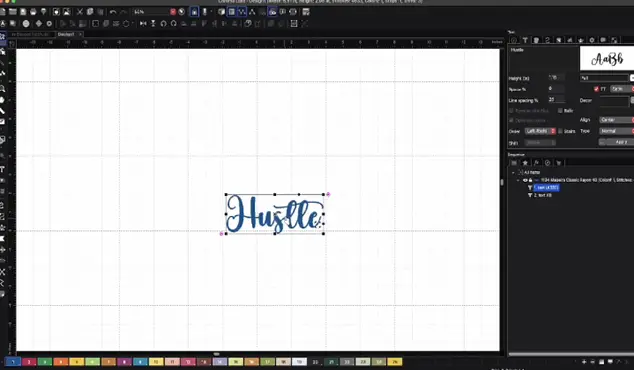
Task: Click the Hustle text entry box
Action: 543,59
